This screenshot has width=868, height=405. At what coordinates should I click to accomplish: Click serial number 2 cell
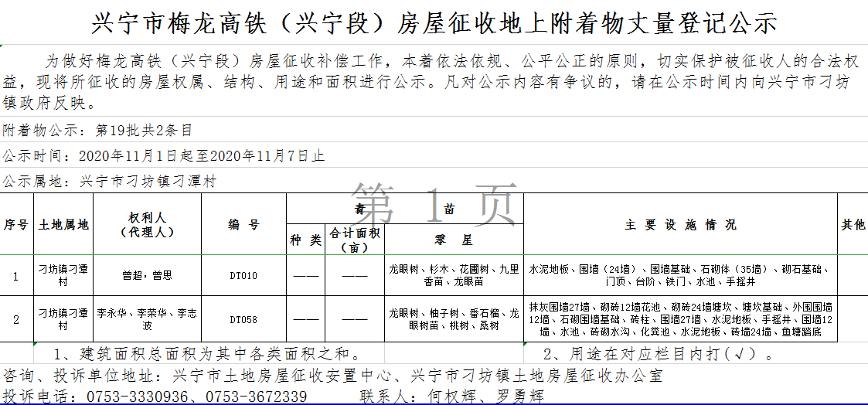(16, 318)
